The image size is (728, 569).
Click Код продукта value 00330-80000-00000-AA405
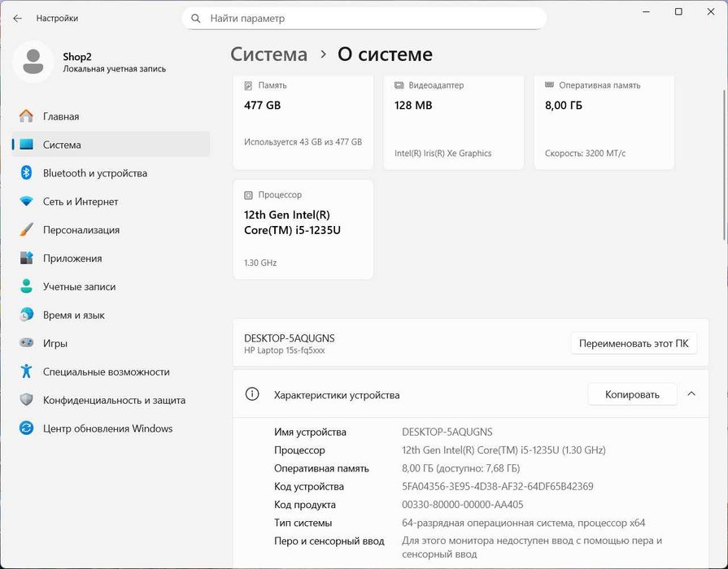click(463, 505)
